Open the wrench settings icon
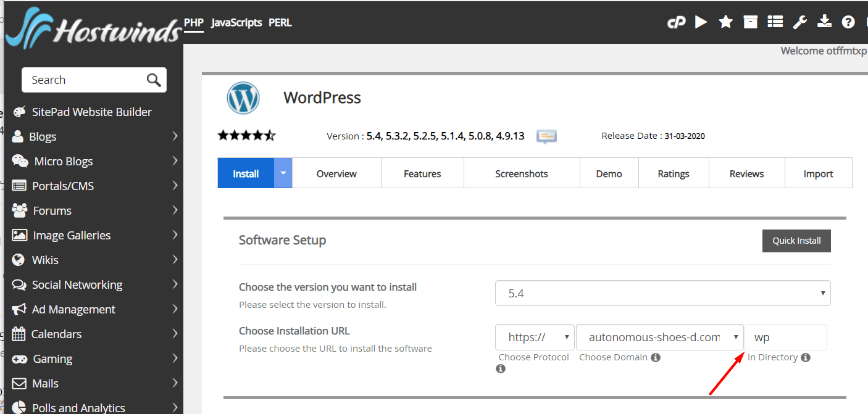 [799, 22]
